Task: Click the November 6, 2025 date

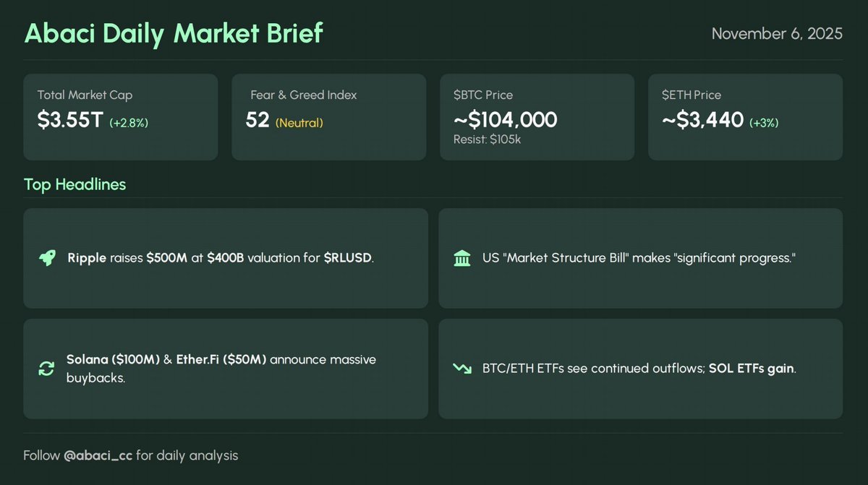Action: [x=778, y=34]
